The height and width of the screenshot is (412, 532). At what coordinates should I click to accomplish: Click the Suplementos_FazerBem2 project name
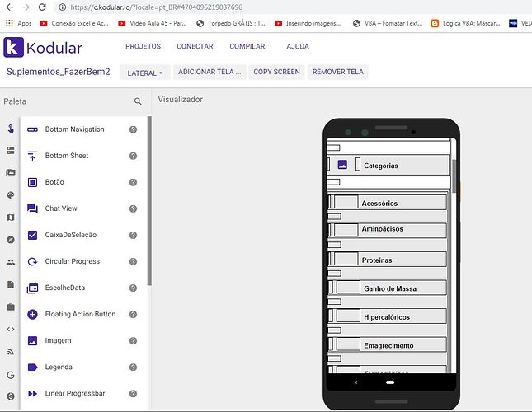point(59,72)
